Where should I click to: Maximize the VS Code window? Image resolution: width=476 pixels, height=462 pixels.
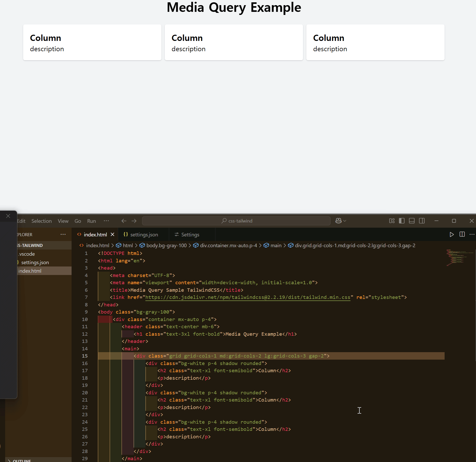click(454, 221)
